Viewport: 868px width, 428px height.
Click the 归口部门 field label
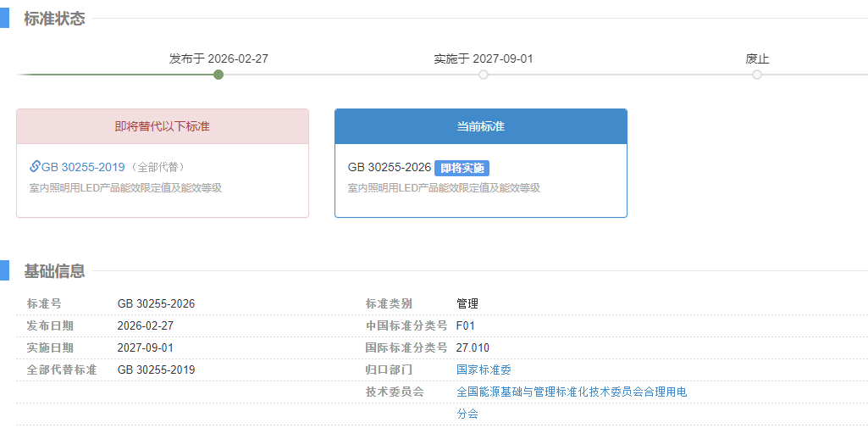[389, 370]
